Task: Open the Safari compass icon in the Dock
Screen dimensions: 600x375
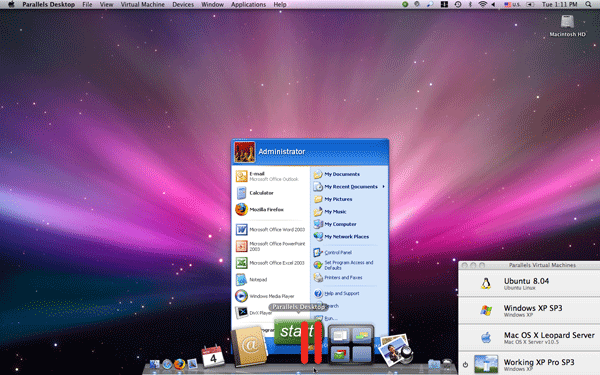Action: tap(167, 364)
